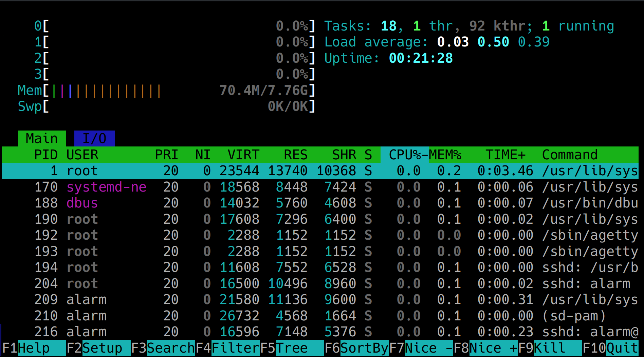Select process row PID 210 (sd-pam)

[x=320, y=316]
